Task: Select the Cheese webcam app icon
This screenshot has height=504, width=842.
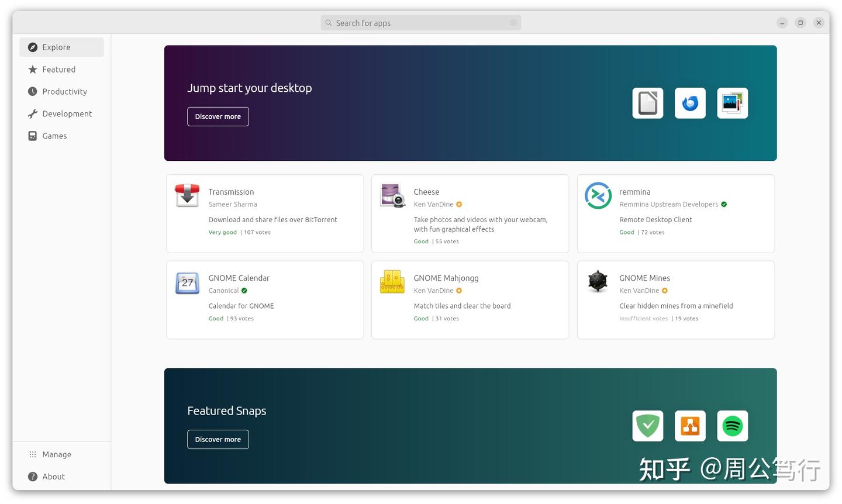Action: 392,196
